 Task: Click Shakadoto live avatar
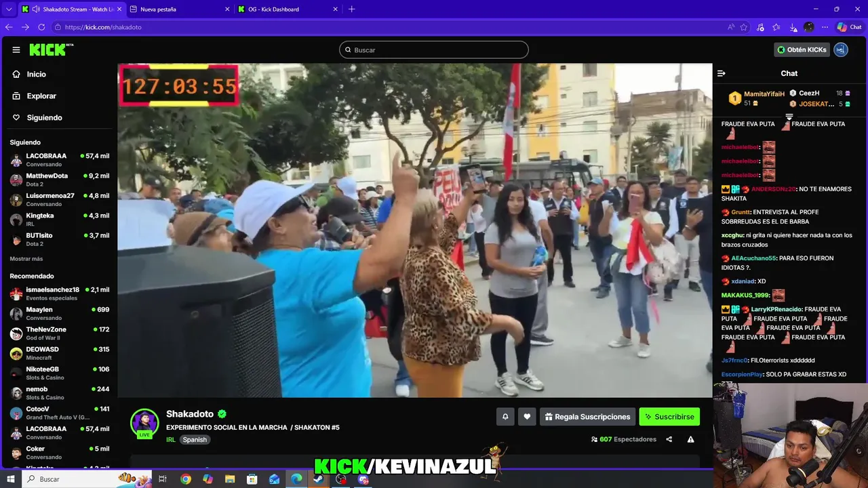pos(144,423)
